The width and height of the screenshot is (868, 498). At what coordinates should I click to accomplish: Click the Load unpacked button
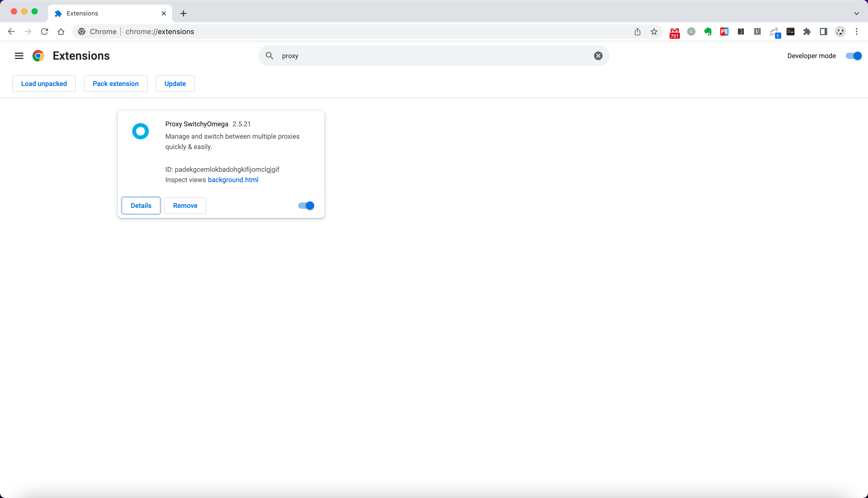pyautogui.click(x=44, y=84)
